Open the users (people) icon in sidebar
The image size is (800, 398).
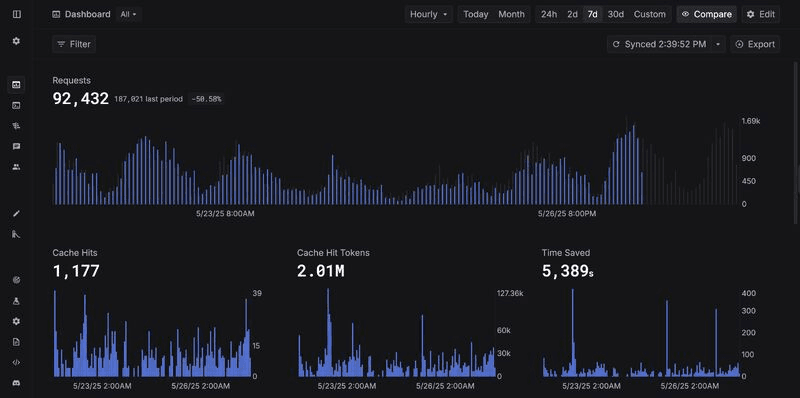16,167
